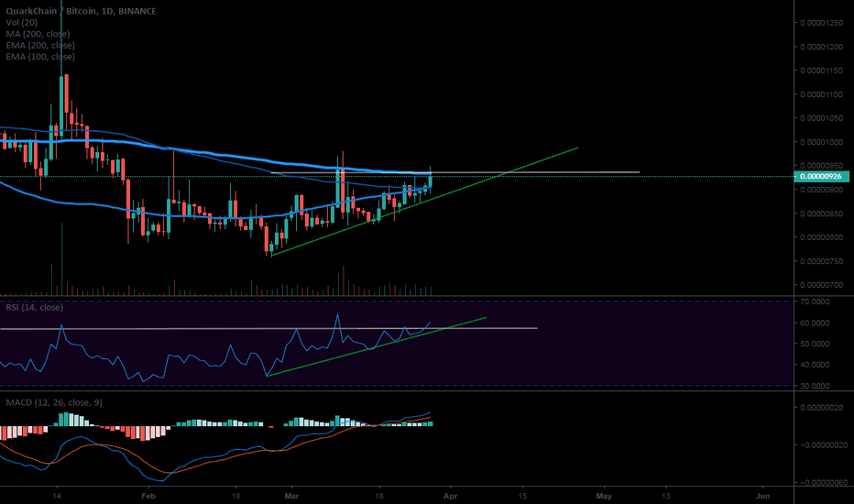Click the RSI (14, close) pane label
The image size is (854, 504).
pyautogui.click(x=34, y=307)
